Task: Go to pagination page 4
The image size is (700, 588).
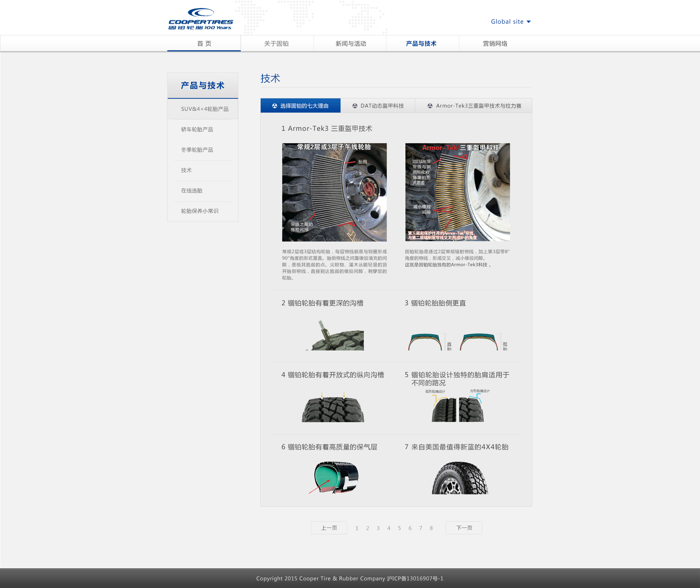Action: 389,528
